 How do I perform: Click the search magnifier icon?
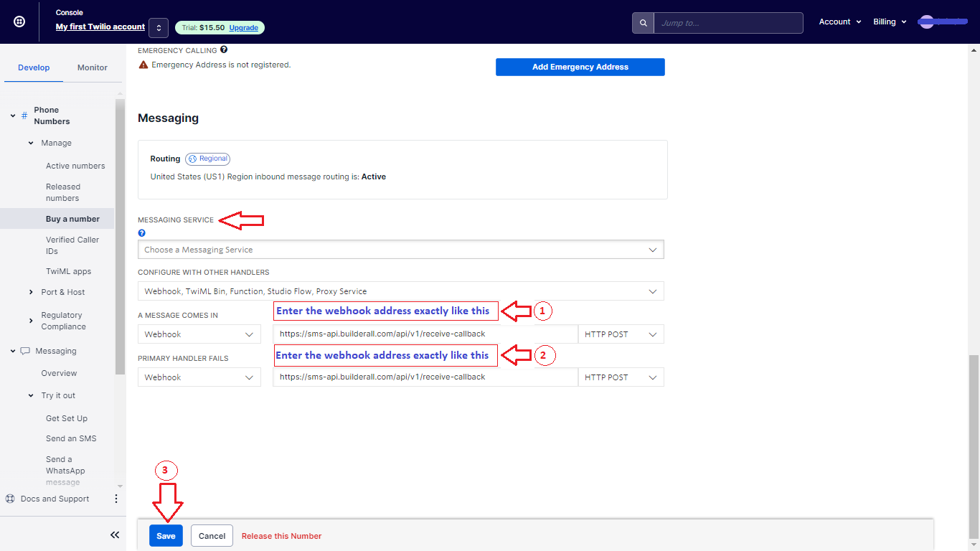(643, 23)
